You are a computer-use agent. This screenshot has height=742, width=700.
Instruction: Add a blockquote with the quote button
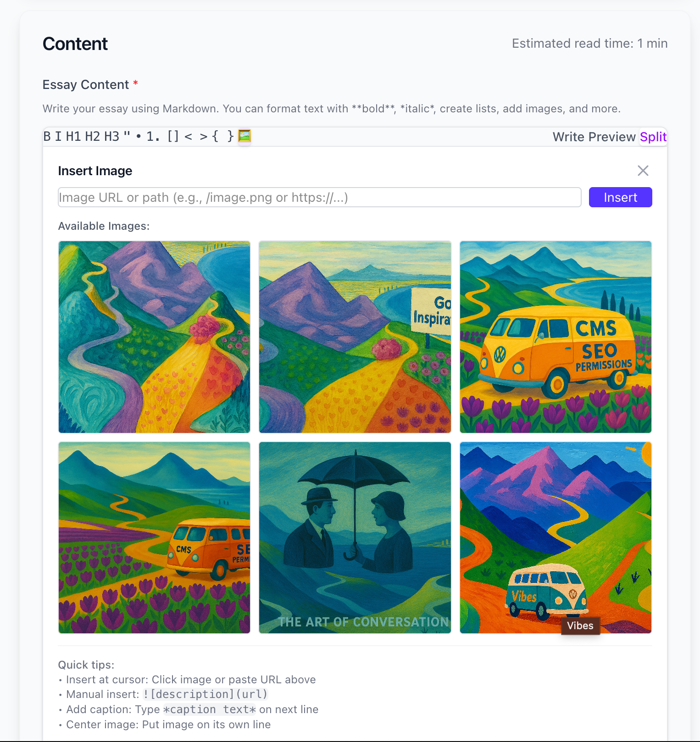[127, 137]
